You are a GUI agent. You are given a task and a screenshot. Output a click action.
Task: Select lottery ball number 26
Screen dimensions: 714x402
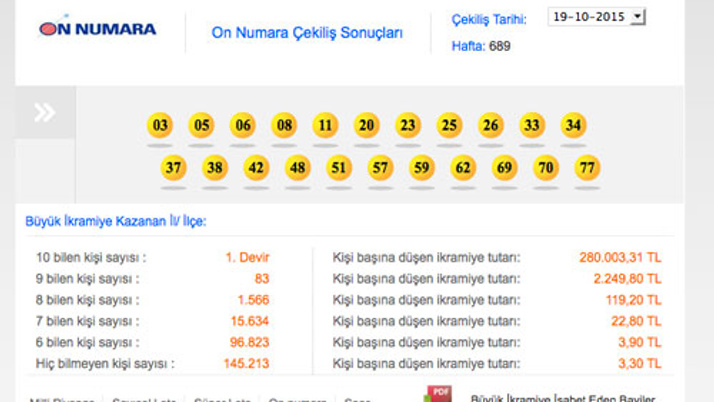[x=490, y=125]
